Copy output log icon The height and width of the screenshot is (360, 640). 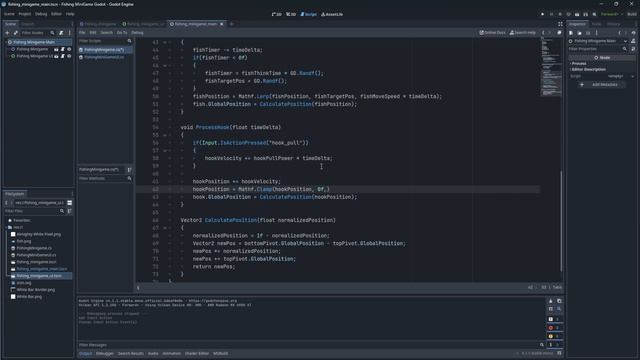[559, 301]
